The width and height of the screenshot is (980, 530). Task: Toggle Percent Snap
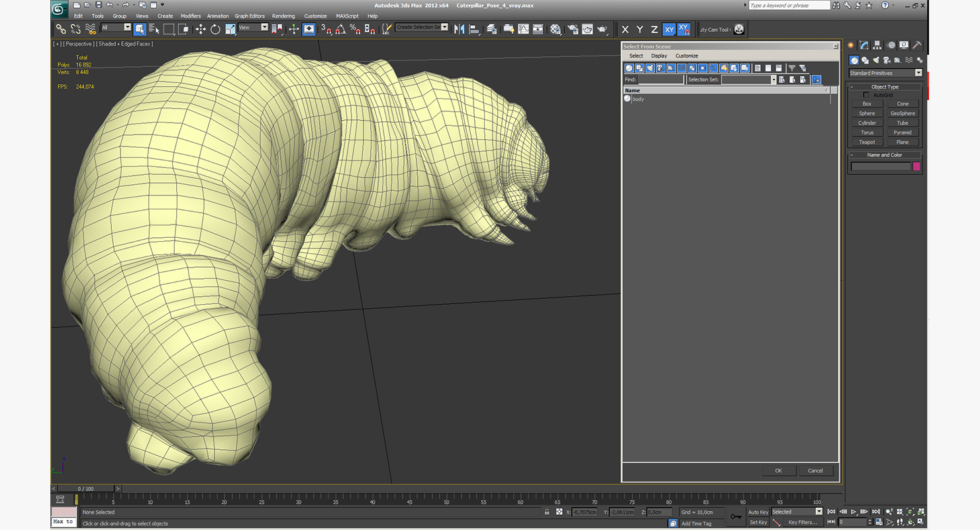355,29
